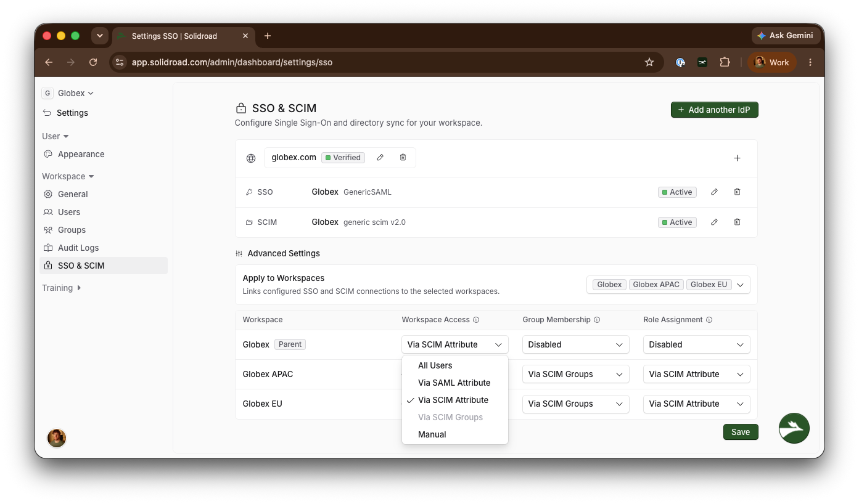Image resolution: width=859 pixels, height=504 pixels.
Task: Reload the page in the browser
Action: coord(93,62)
